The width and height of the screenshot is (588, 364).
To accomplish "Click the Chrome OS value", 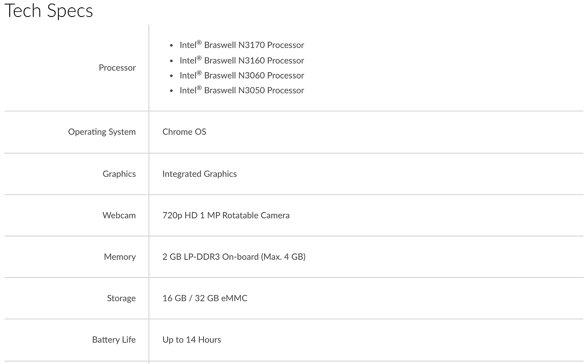I will click(184, 132).
